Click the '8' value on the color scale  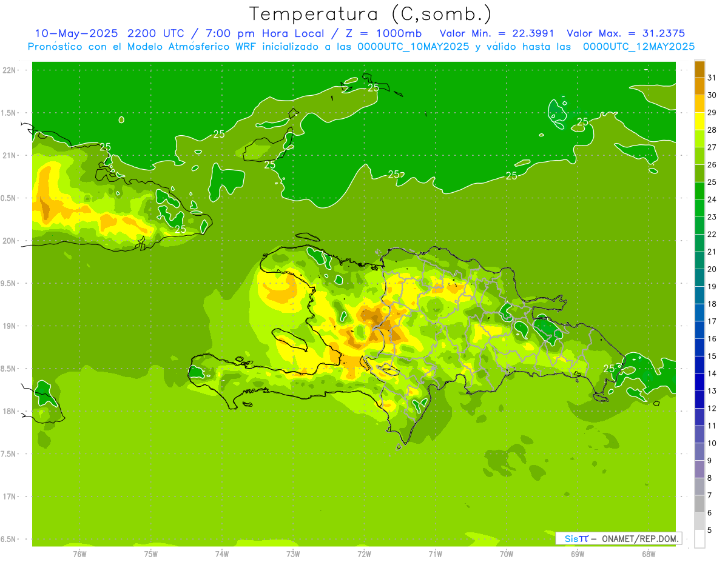coord(710,478)
